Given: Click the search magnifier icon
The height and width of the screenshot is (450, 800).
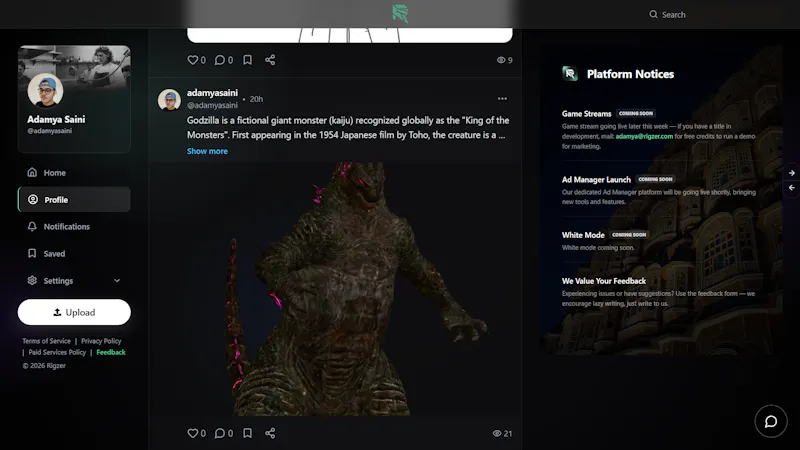Looking at the screenshot, I should [653, 14].
